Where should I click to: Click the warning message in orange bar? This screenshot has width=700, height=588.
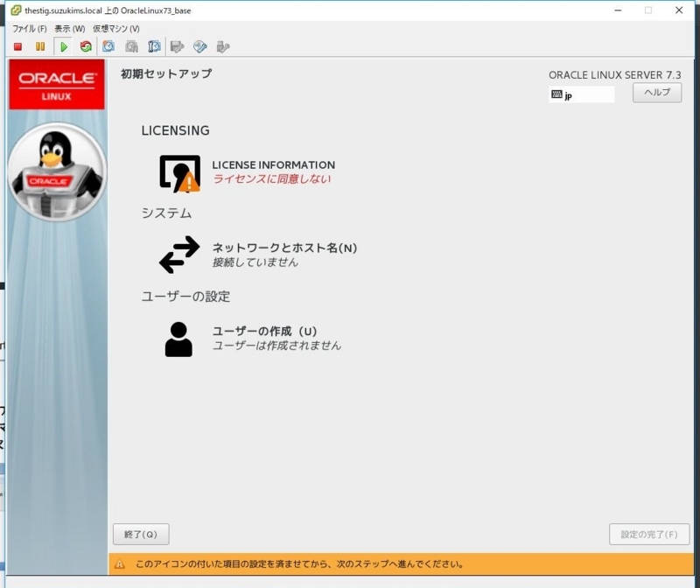299,563
